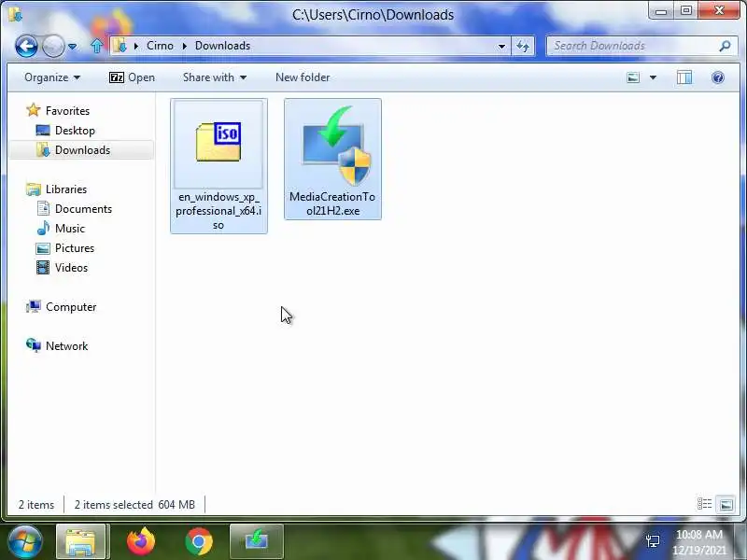Select Network in navigation pane
Screen dimensions: 747x560
[57, 345]
